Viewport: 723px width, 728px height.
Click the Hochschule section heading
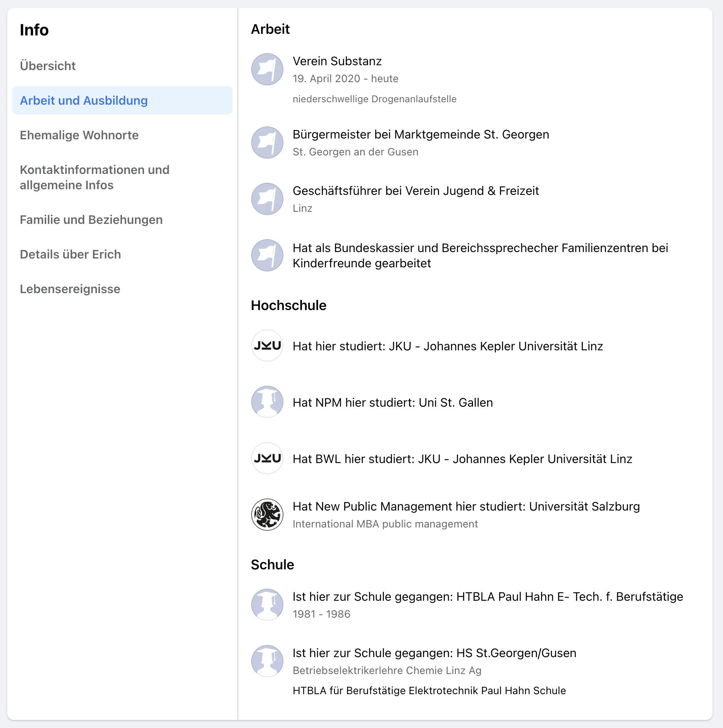point(289,305)
